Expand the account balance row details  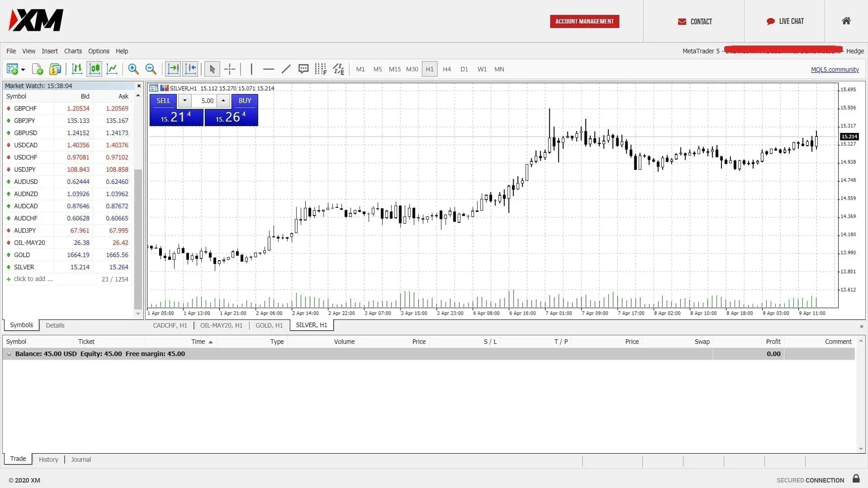pyautogui.click(x=9, y=354)
